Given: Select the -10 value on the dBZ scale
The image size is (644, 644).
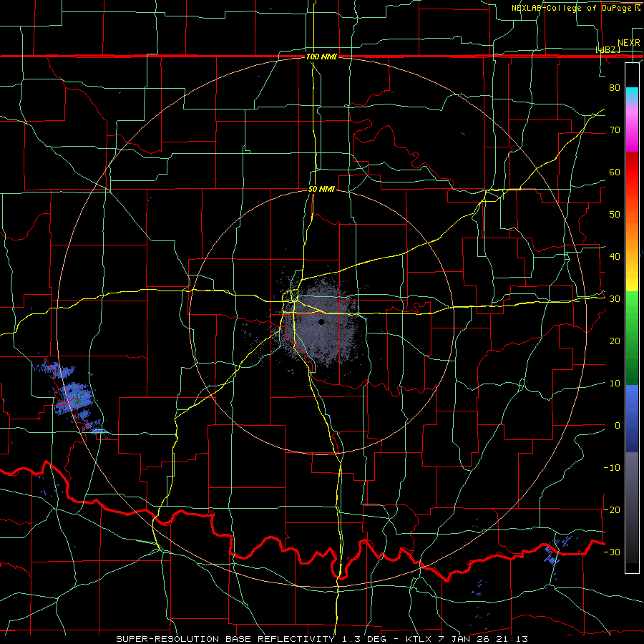Looking at the screenshot, I should (x=612, y=468).
